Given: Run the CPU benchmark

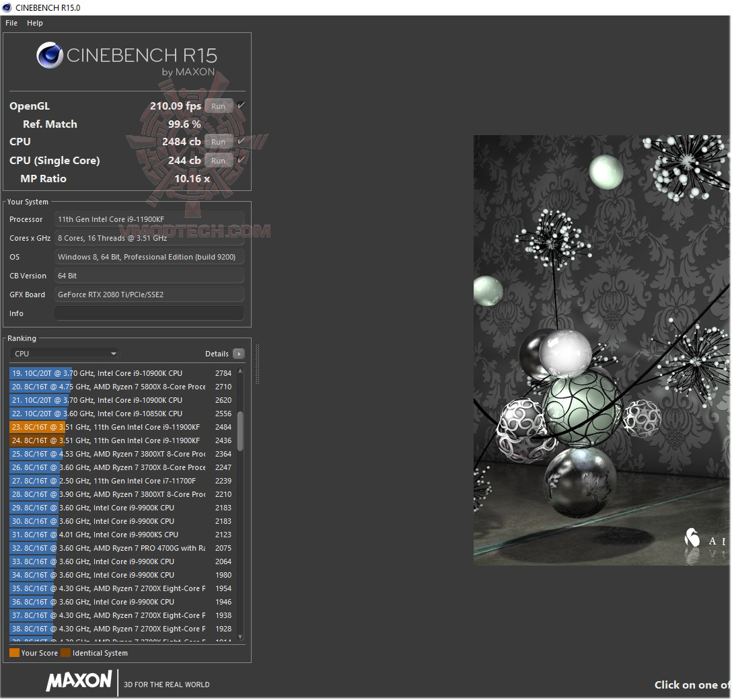Looking at the screenshot, I should [x=218, y=141].
